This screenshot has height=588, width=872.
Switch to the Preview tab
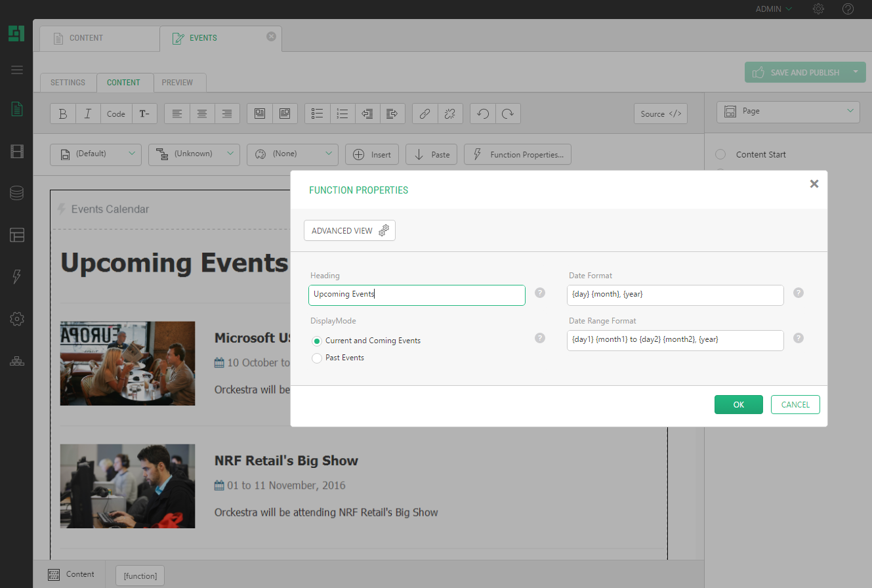tap(177, 83)
